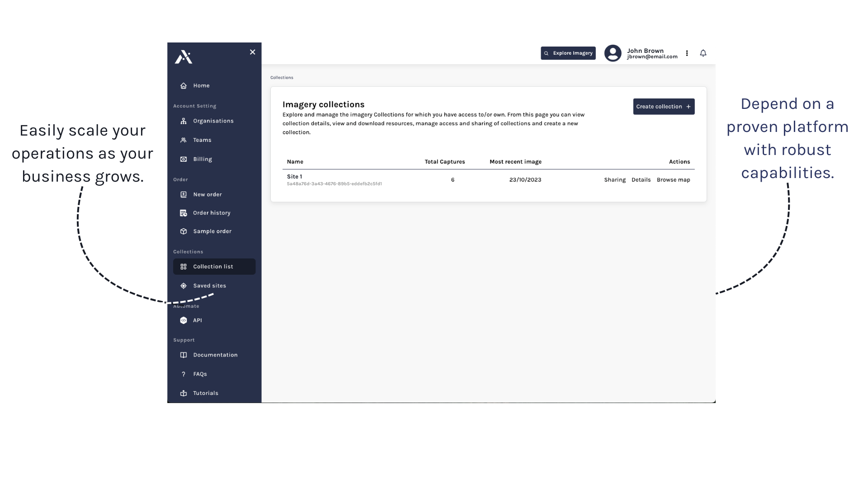Click the Billing icon in sidebar
868x488 pixels.
(184, 159)
